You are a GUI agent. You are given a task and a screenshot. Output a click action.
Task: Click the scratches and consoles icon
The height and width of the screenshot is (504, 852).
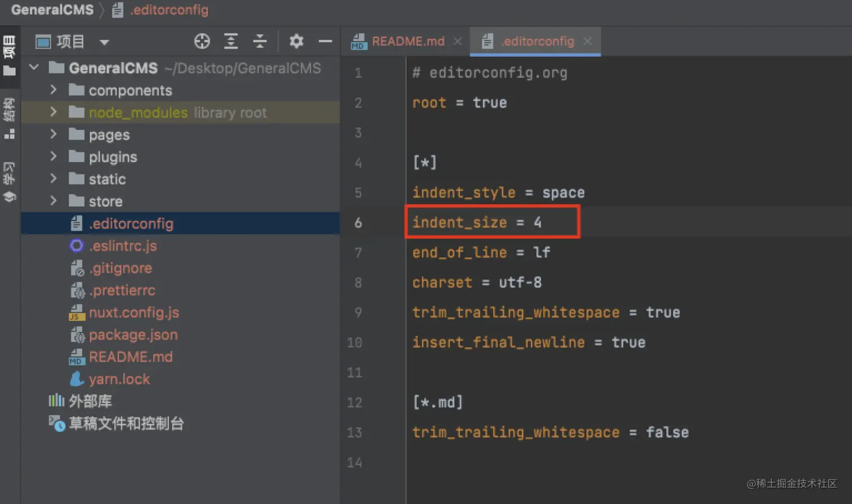click(x=56, y=423)
